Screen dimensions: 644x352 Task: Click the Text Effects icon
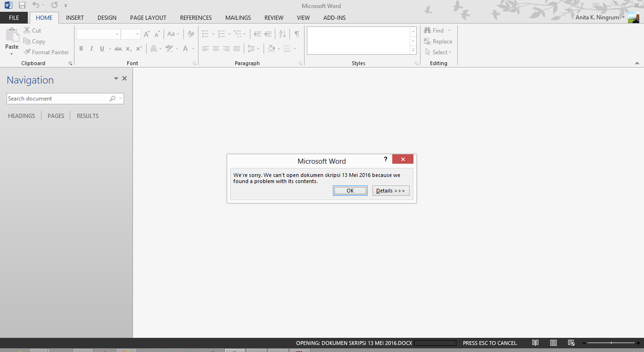154,49
